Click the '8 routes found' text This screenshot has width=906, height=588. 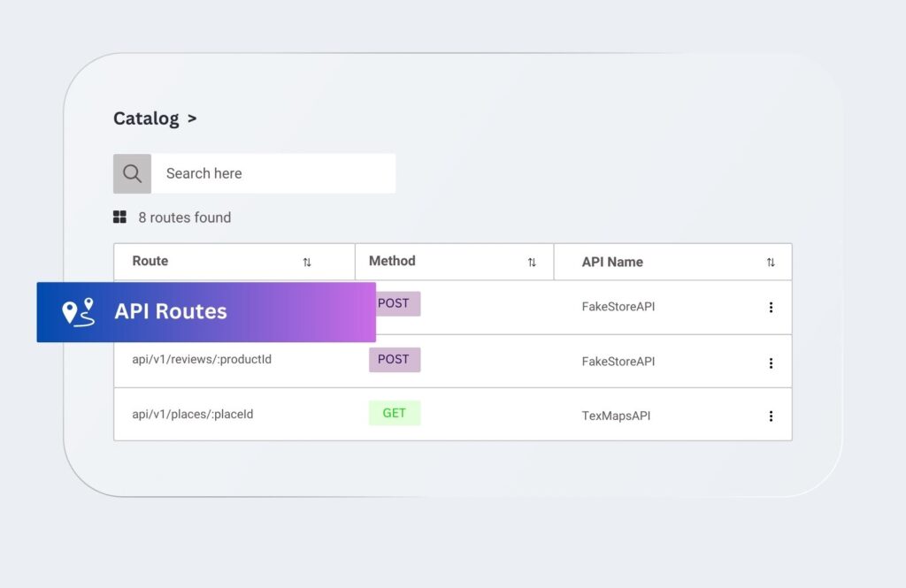pyautogui.click(x=184, y=218)
